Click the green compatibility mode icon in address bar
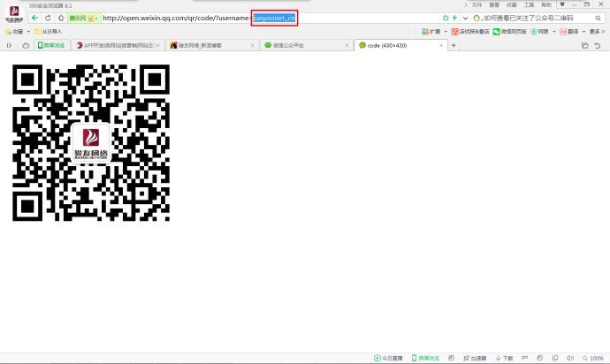The width and height of the screenshot is (610, 364). (x=446, y=18)
